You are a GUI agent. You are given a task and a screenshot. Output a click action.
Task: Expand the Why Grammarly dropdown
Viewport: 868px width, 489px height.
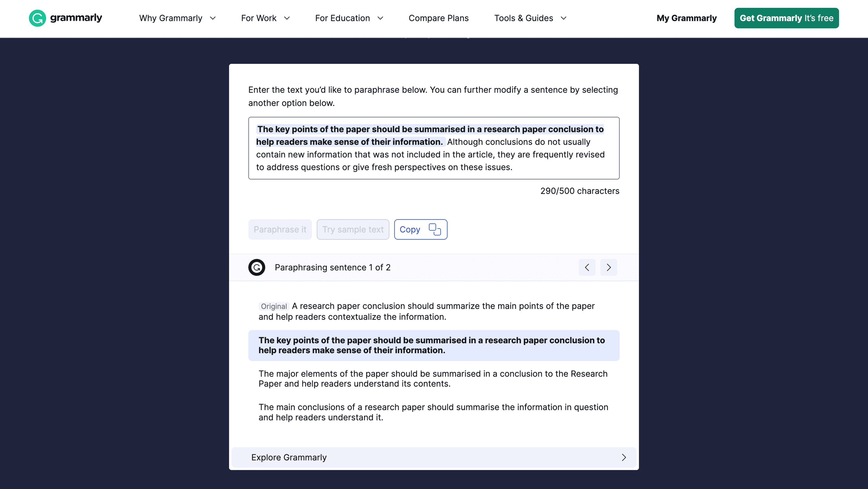[177, 18]
